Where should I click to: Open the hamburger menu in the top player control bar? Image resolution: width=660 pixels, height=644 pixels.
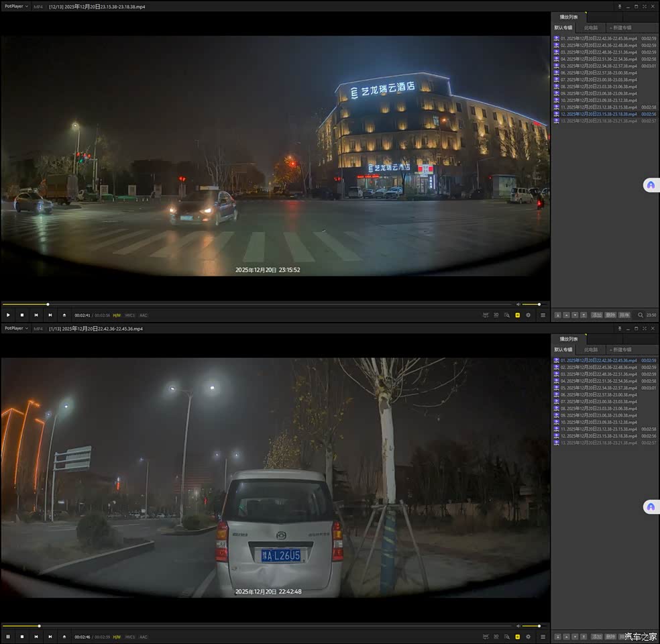(543, 315)
